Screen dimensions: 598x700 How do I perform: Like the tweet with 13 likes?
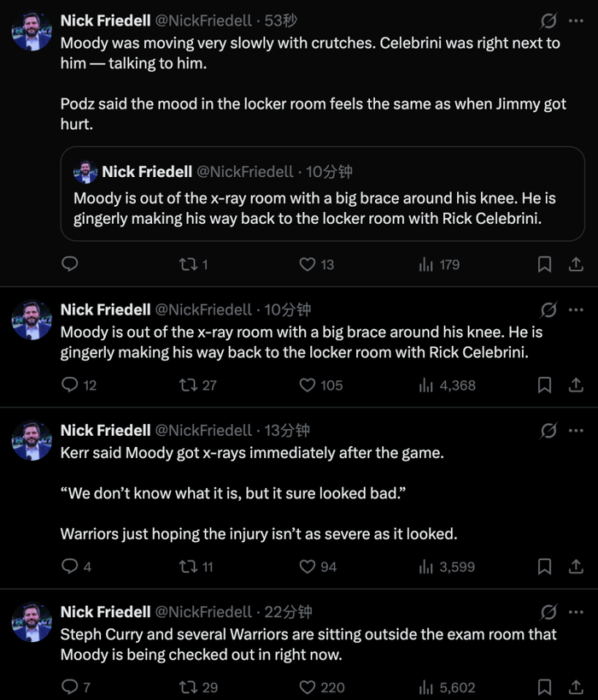pos(308,265)
